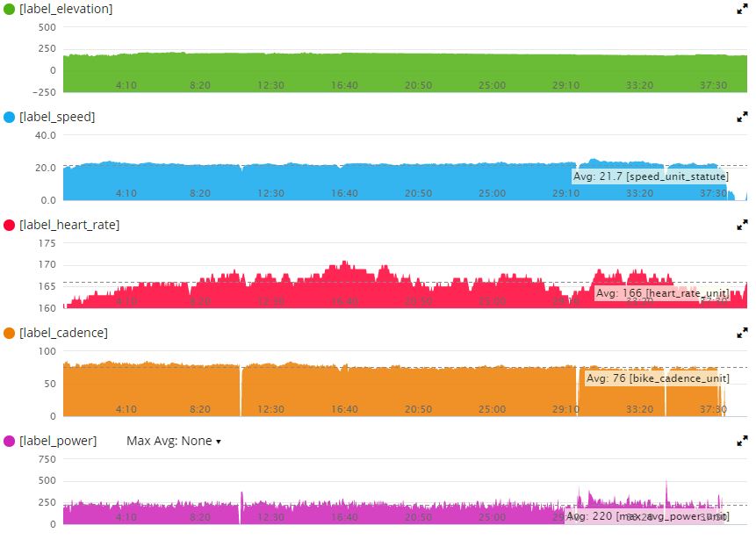Click the Avg: 166 heart rate label
This screenshot has width=756, height=554.
(662, 292)
